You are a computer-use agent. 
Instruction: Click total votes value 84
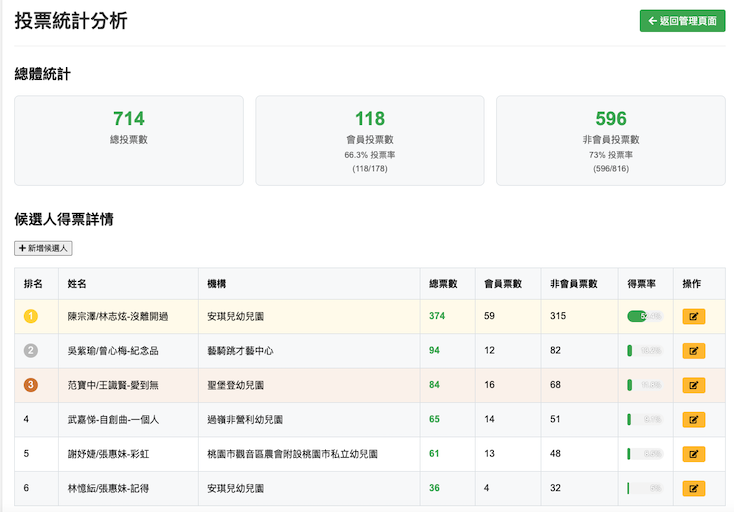[x=434, y=385]
